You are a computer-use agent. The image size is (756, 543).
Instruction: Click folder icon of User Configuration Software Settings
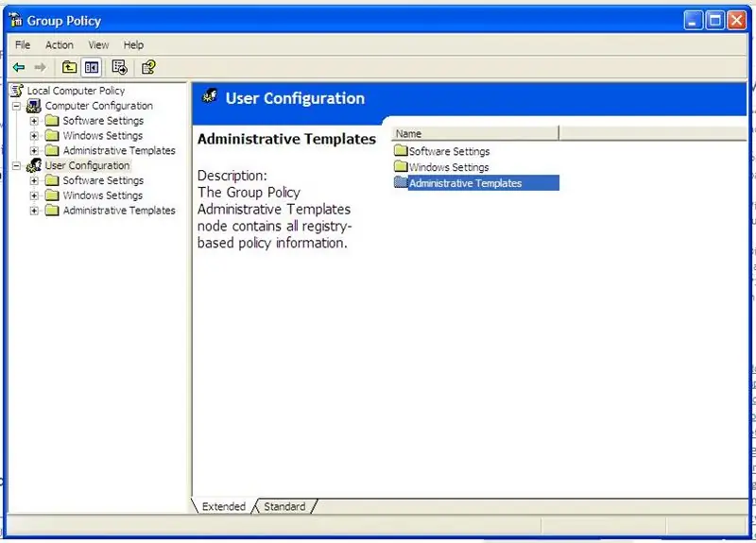pos(52,180)
